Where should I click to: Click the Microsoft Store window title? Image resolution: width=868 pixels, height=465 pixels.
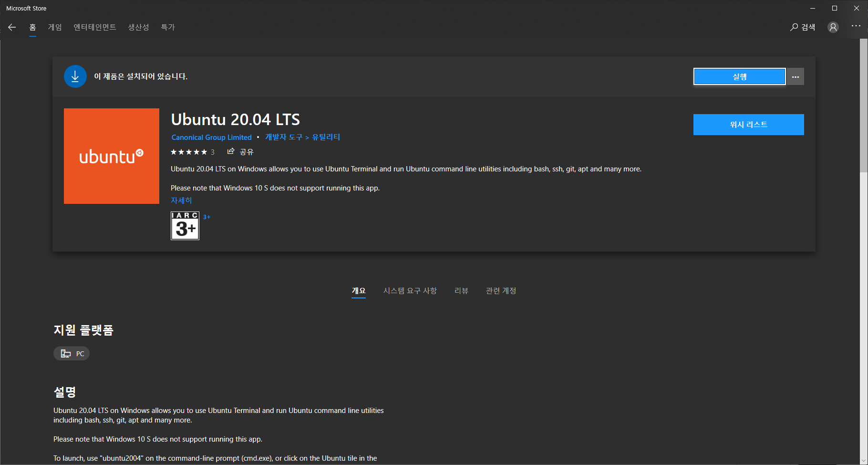click(x=26, y=8)
